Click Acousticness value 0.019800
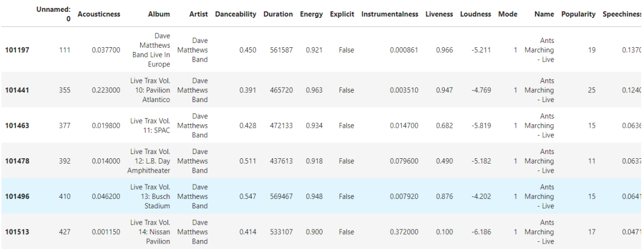 tap(106, 125)
